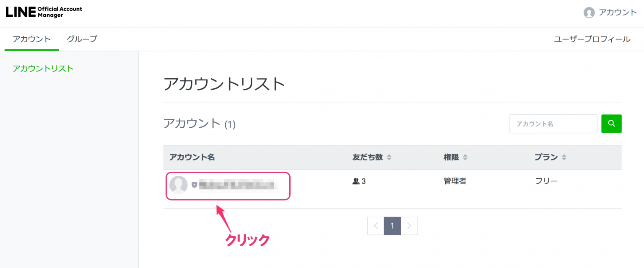Sort list by 権限 column arrows
The height and width of the screenshot is (268, 644).
pos(465,157)
